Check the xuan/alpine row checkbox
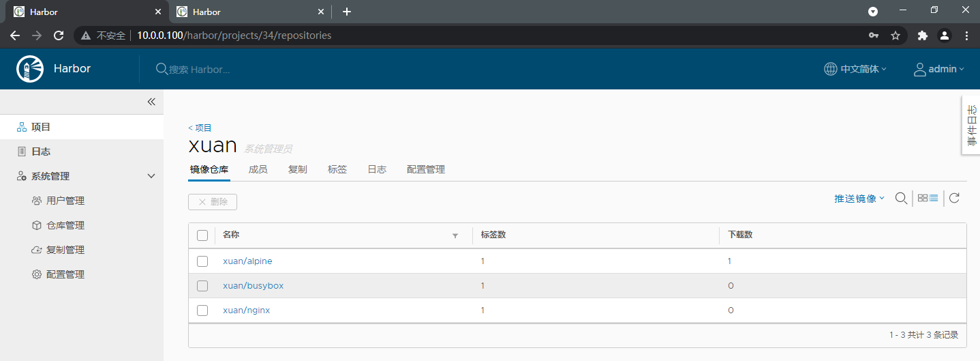 202,261
